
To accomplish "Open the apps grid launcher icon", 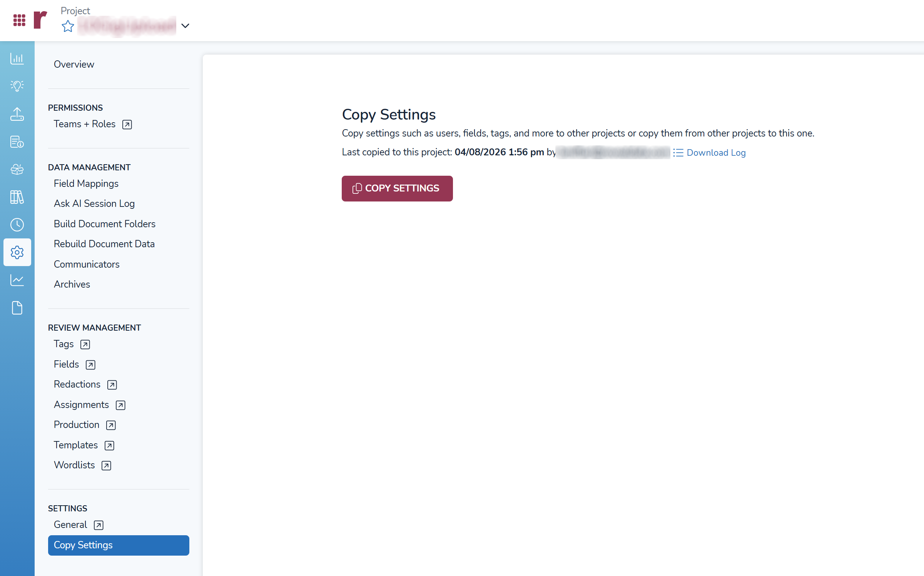I will pyautogui.click(x=19, y=20).
